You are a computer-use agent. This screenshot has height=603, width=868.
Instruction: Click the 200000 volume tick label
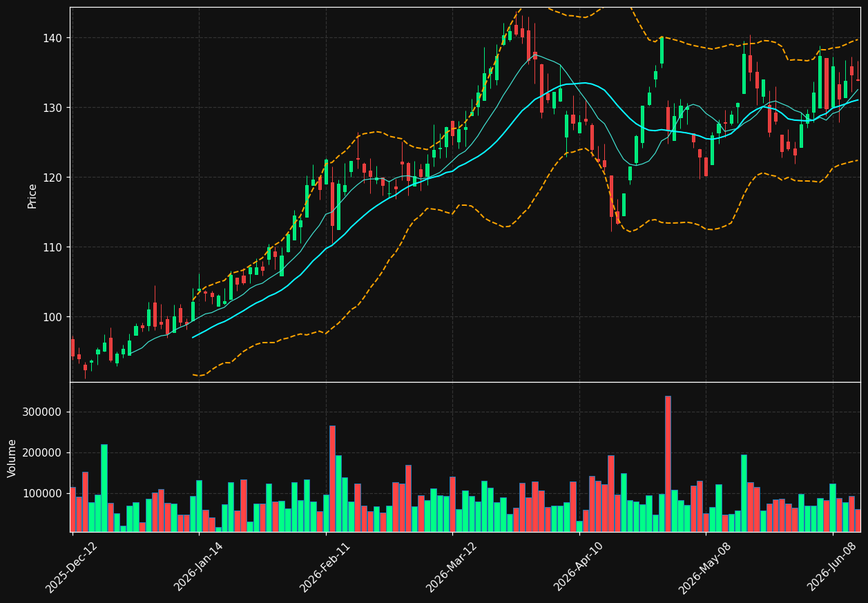pyautogui.click(x=43, y=453)
